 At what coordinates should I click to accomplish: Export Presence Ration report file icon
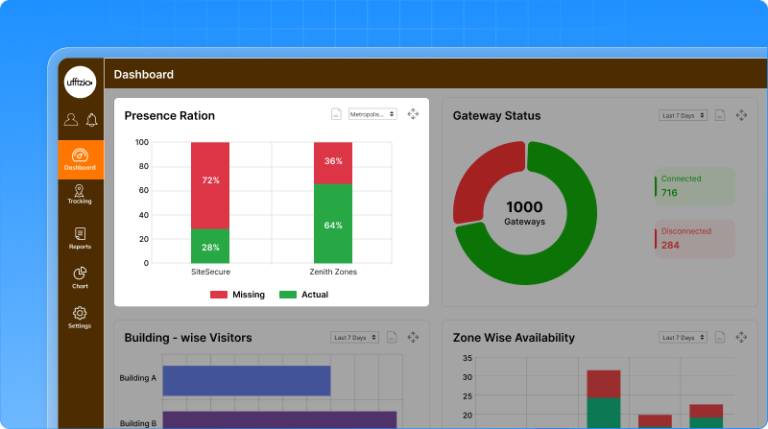click(x=337, y=115)
